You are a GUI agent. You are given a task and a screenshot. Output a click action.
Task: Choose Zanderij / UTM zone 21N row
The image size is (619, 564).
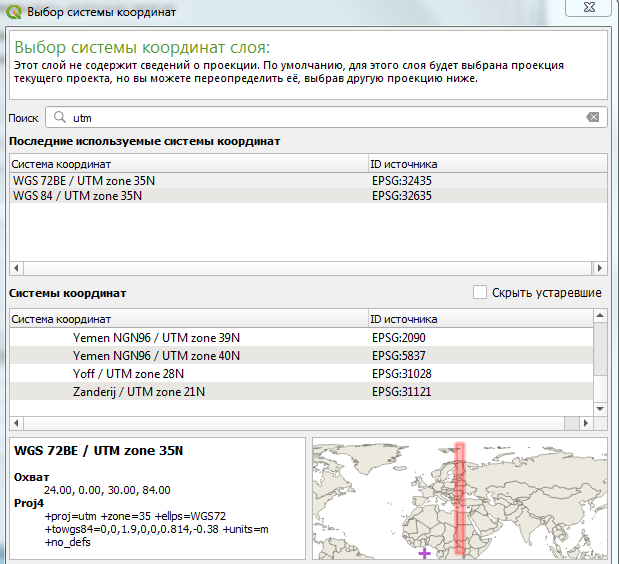point(141,390)
